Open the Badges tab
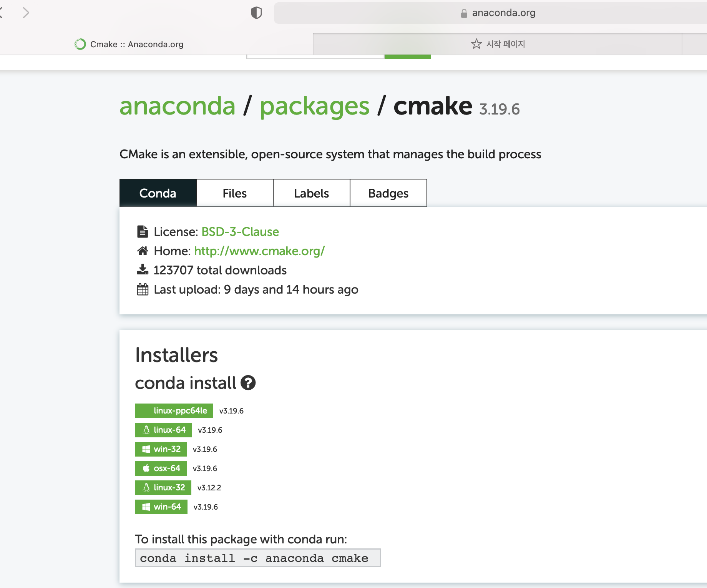The height and width of the screenshot is (588, 707). tap(388, 193)
